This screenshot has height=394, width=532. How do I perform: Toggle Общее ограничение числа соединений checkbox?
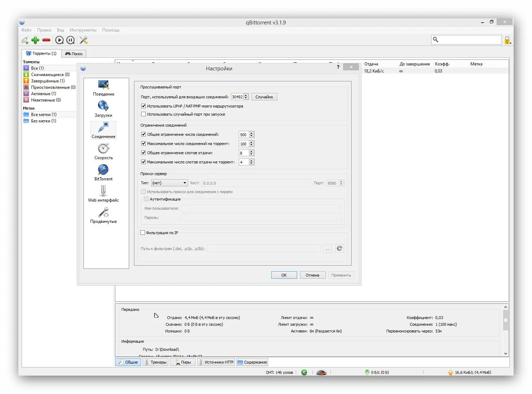coord(143,134)
